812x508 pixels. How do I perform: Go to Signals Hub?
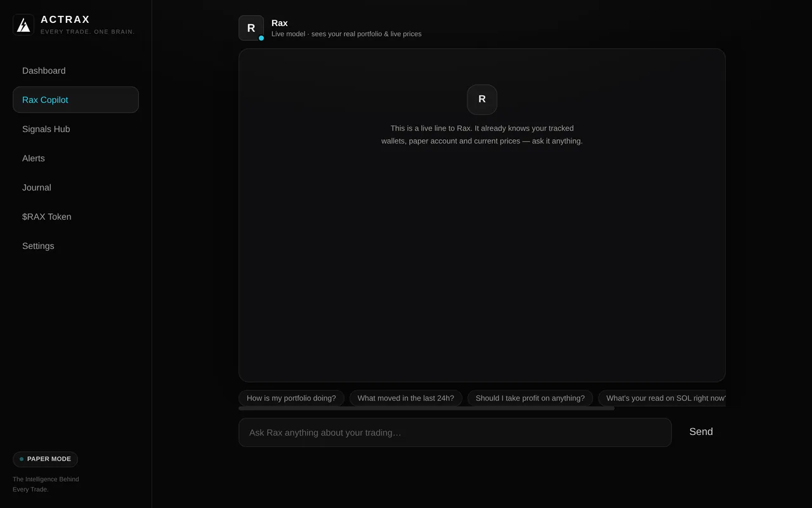75,129
